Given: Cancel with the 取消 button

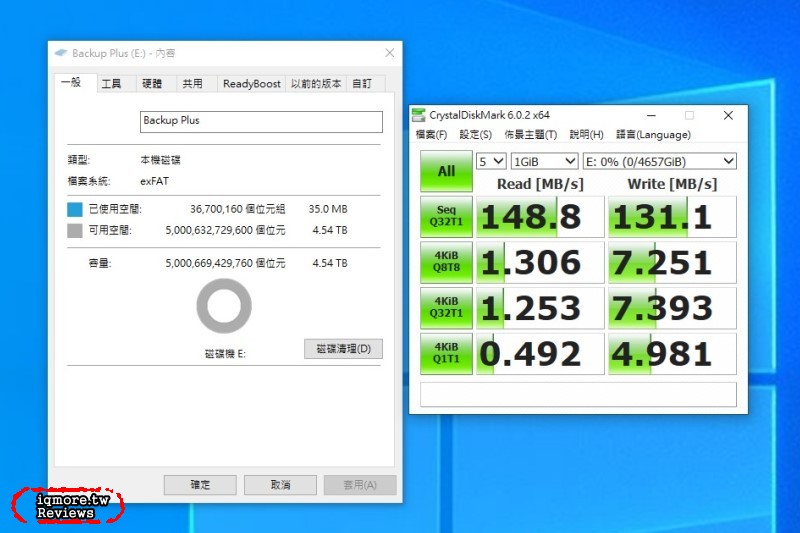Looking at the screenshot, I should 280,485.
